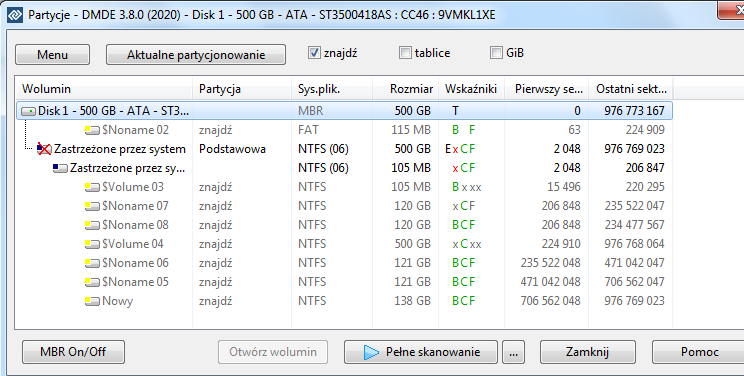Click Aktualne partycjonowanie button

(196, 55)
